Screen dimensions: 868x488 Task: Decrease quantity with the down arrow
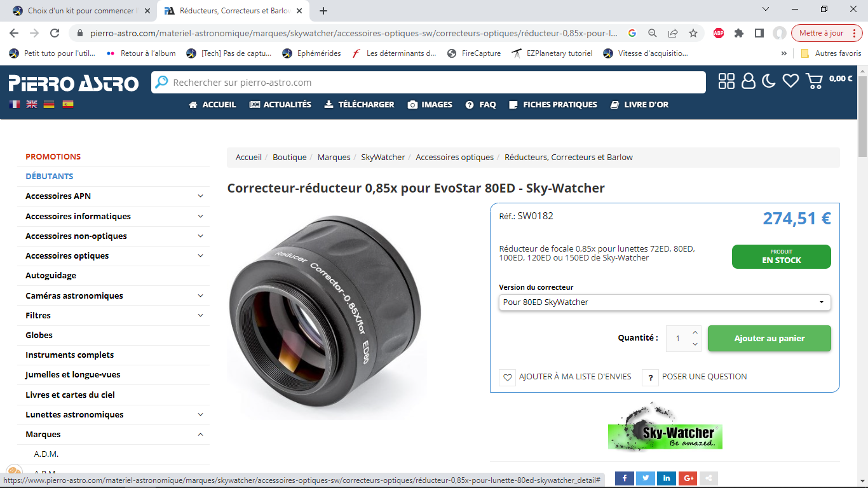(x=695, y=344)
